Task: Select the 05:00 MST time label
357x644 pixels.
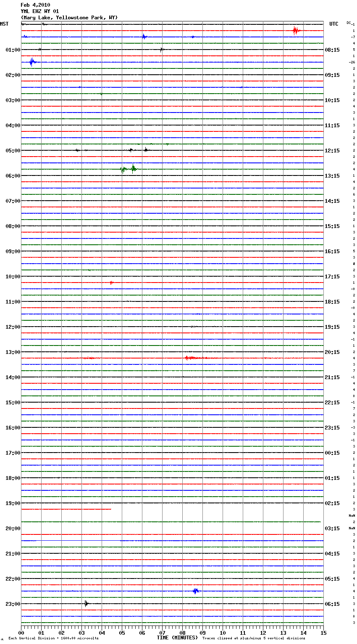Action: pos(13,151)
